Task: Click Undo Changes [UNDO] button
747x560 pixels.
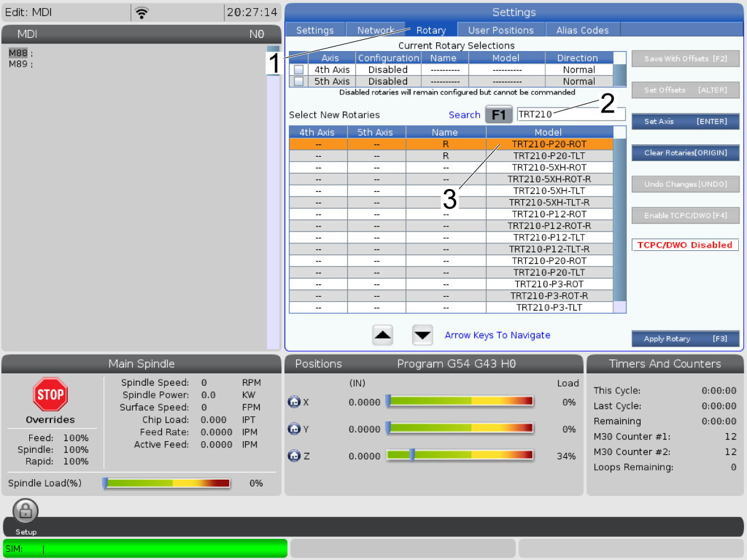Action: 685,184
